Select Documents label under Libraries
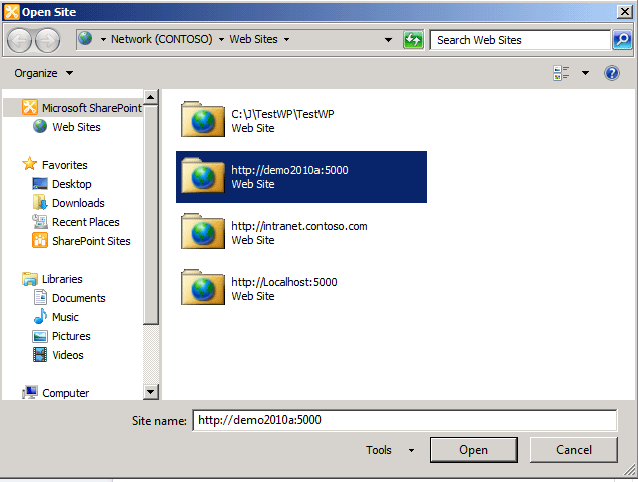 (x=79, y=298)
